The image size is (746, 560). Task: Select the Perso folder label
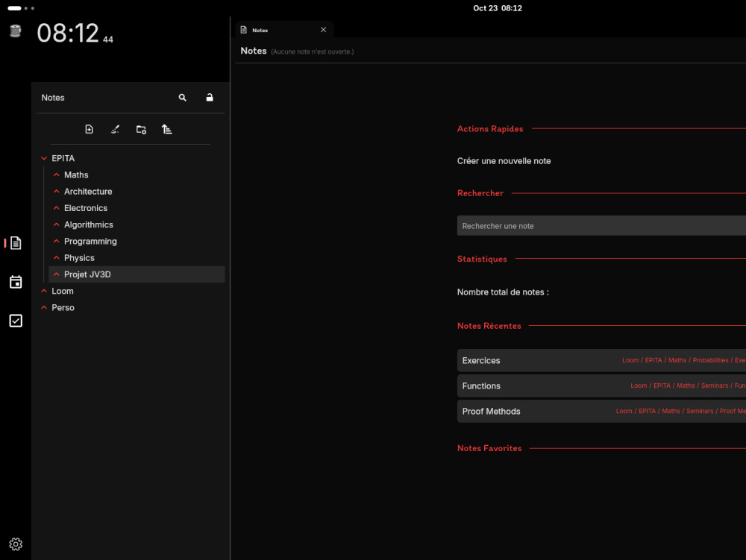[63, 307]
